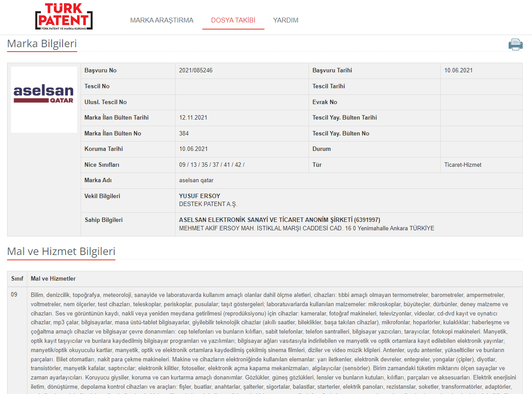Click the Mal ve Hizmetler column header
Image resolution: width=532 pixels, height=394 pixels.
point(53,279)
